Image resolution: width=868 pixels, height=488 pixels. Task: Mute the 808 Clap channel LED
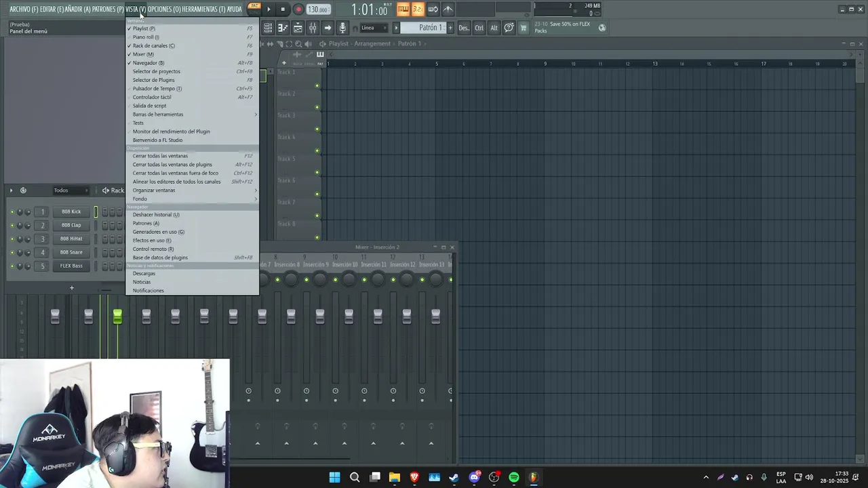click(12, 225)
